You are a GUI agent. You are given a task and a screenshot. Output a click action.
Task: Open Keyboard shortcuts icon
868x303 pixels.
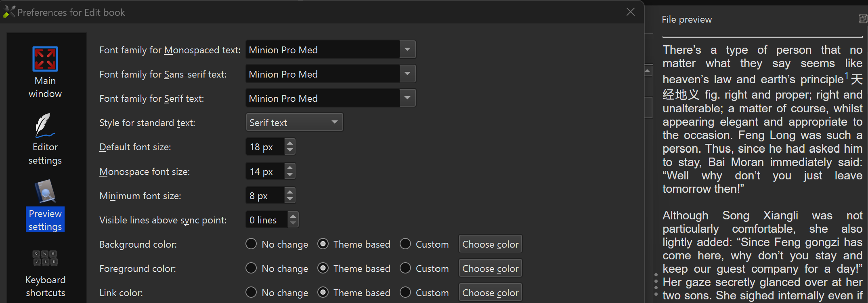click(x=45, y=258)
